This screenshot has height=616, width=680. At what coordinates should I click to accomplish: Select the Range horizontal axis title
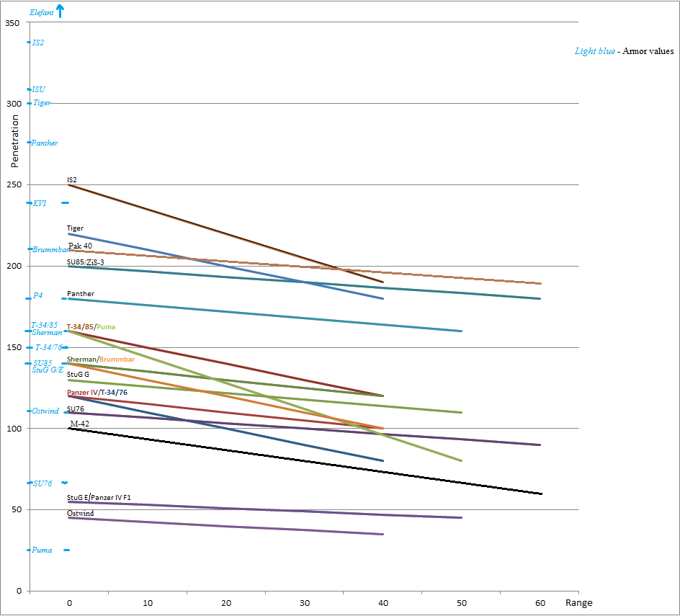(x=578, y=602)
